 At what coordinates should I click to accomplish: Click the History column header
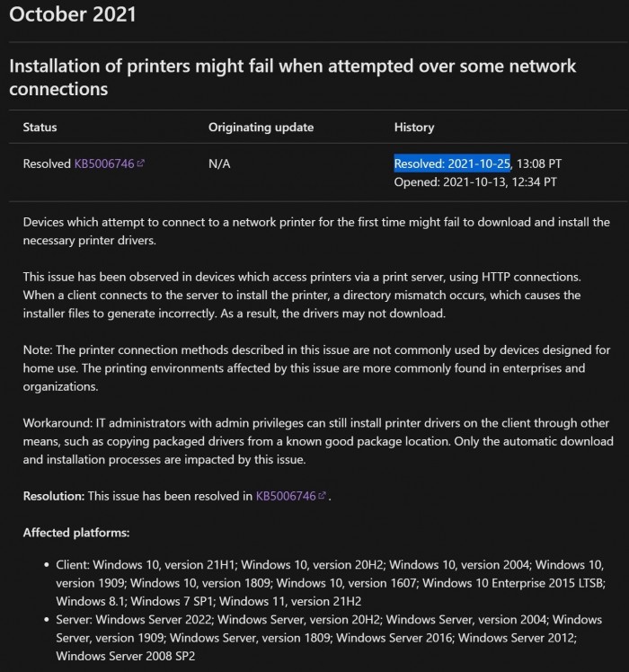[x=413, y=128]
